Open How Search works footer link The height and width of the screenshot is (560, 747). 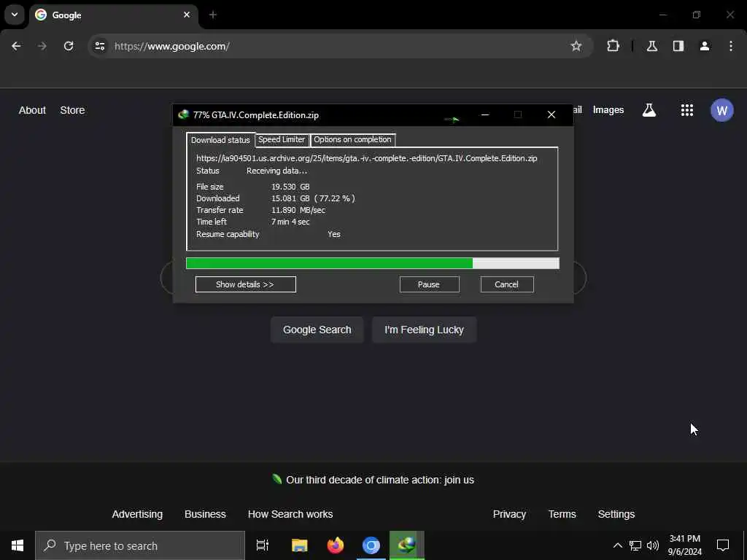click(x=290, y=514)
